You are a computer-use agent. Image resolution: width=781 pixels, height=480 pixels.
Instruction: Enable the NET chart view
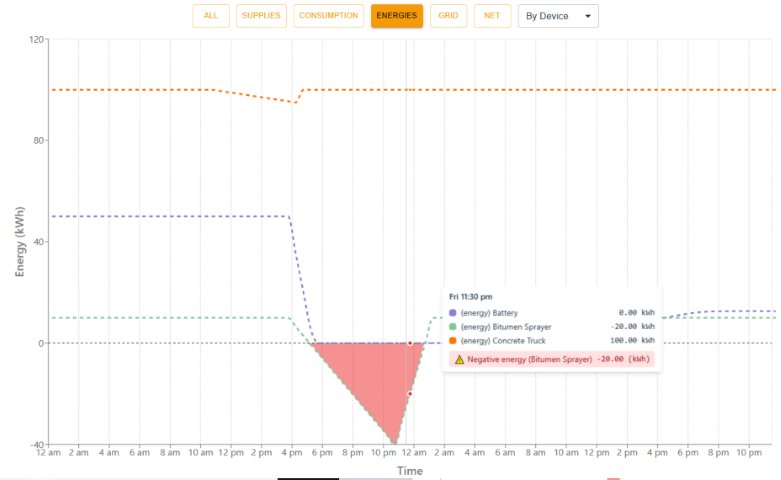(492, 16)
